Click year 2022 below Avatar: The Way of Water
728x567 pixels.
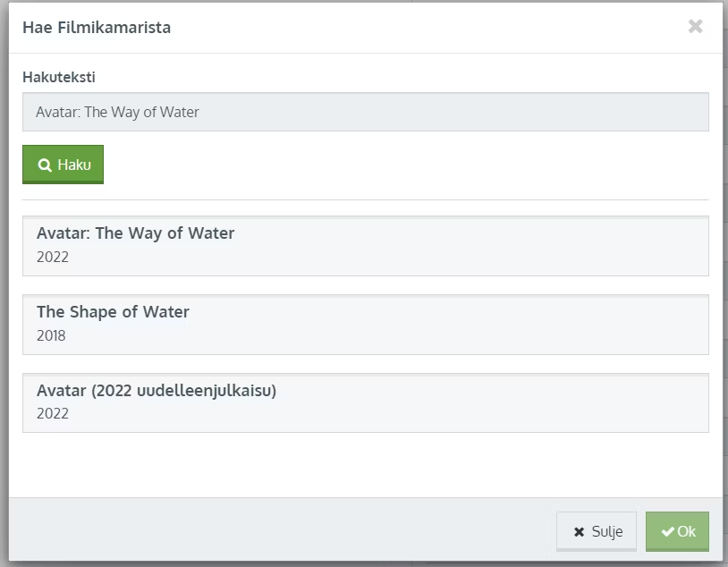point(53,258)
